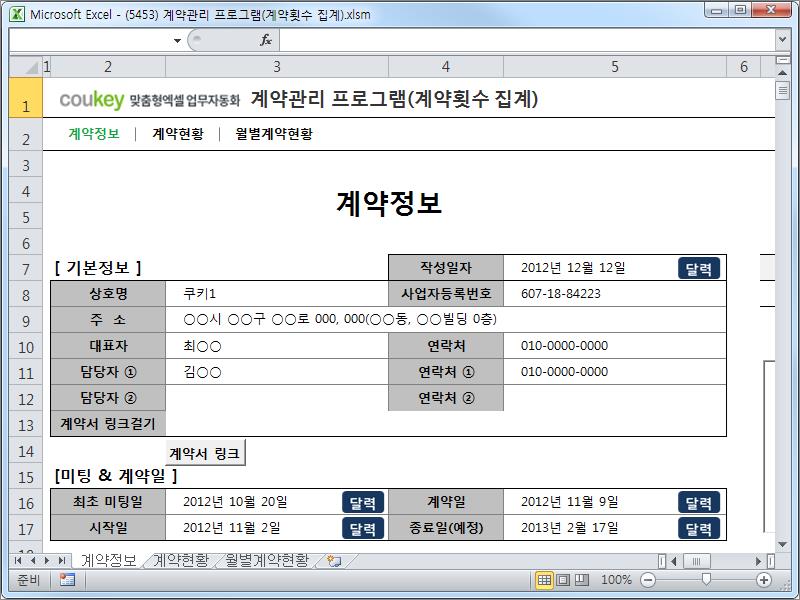Click the vertical scrollbar thumb

[782, 91]
